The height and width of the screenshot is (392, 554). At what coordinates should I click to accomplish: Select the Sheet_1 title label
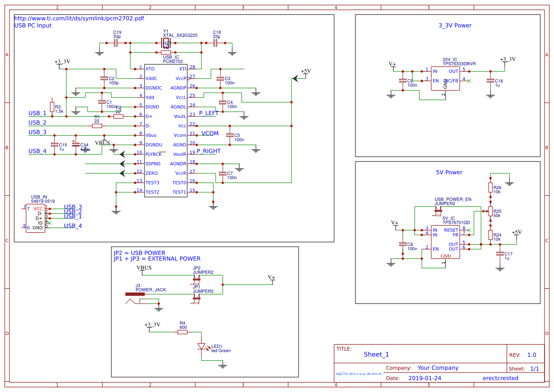coord(376,354)
